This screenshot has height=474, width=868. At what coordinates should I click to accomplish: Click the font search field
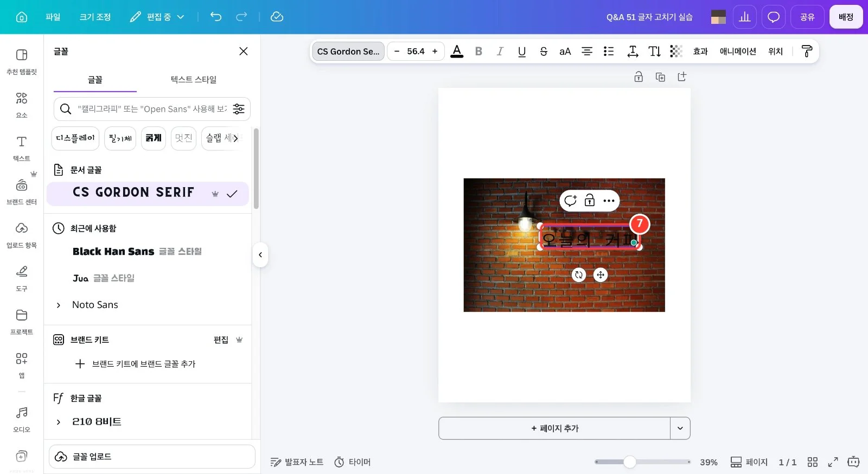click(152, 109)
